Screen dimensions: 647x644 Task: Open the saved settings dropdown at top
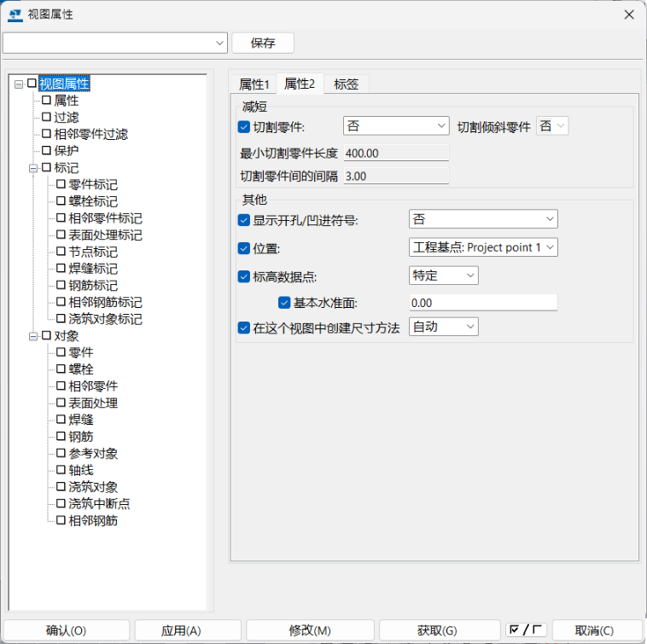[x=115, y=43]
